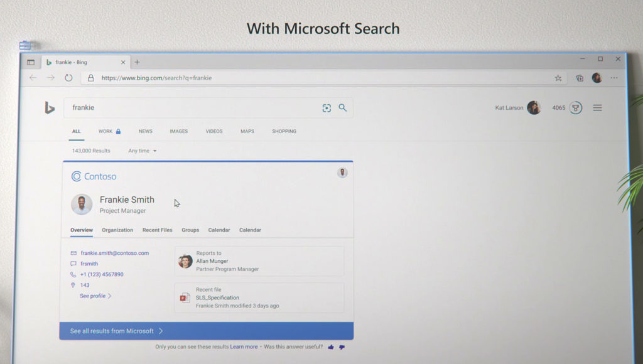643x364 pixels.
Task: Click the Contoso logo
Action: tap(94, 176)
